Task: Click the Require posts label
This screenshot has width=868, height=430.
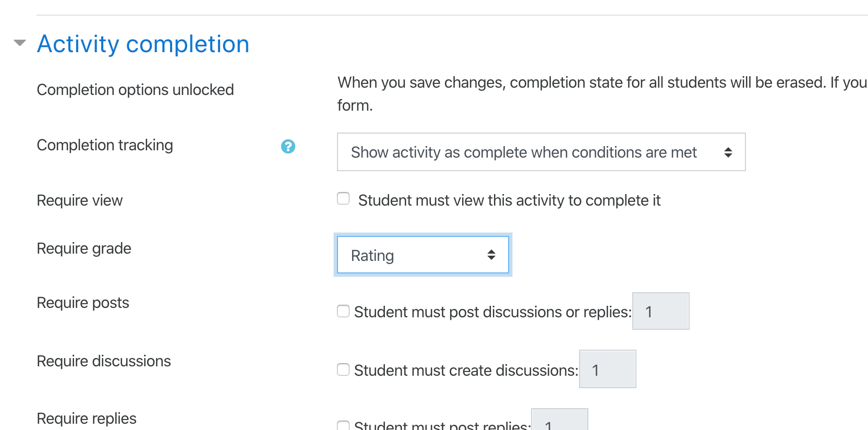Action: click(x=83, y=303)
